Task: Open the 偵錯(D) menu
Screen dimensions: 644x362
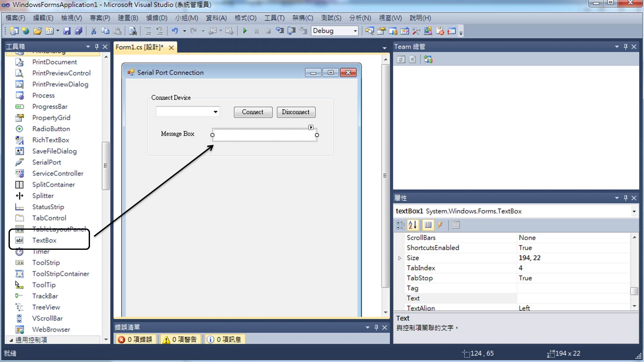Action: coord(157,18)
